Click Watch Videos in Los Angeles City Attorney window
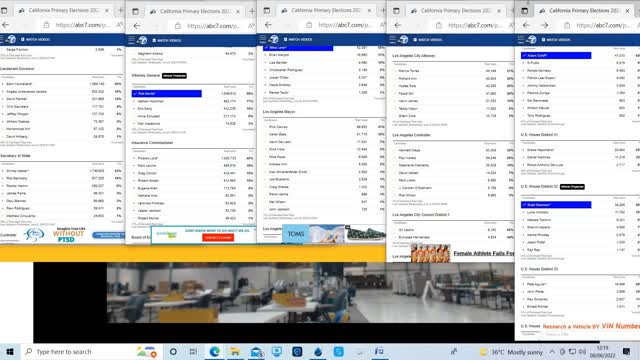The height and width of the screenshot is (360, 640). pos(428,40)
